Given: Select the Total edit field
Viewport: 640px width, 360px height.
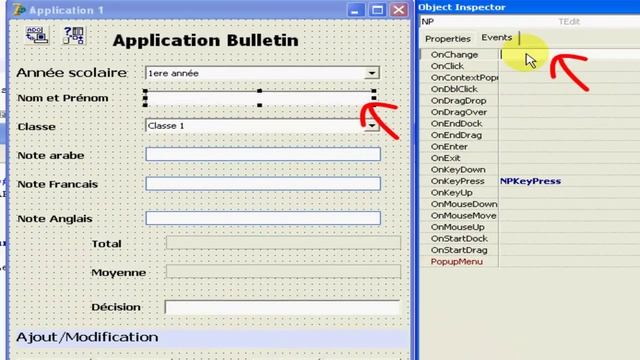Looking at the screenshot, I should click(283, 243).
